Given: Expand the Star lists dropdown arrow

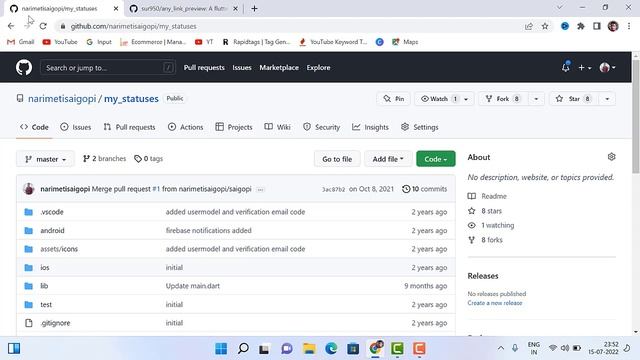Looking at the screenshot, I should coord(607,99).
